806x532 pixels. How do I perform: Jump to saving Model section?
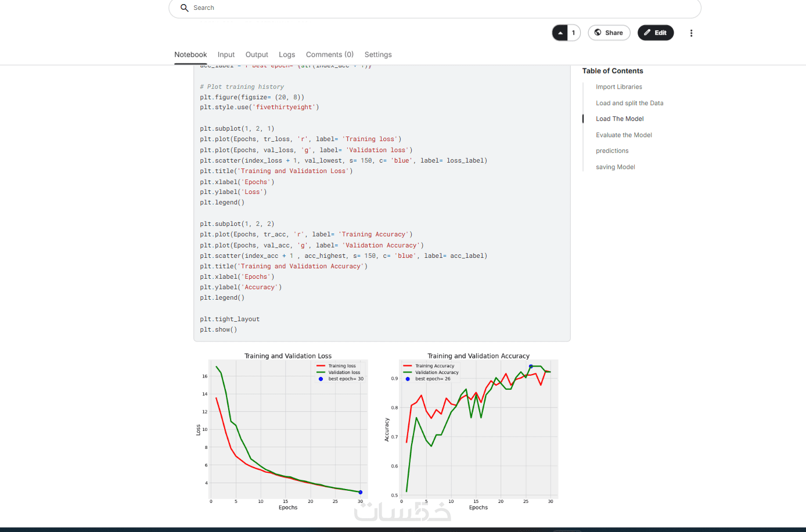point(615,167)
